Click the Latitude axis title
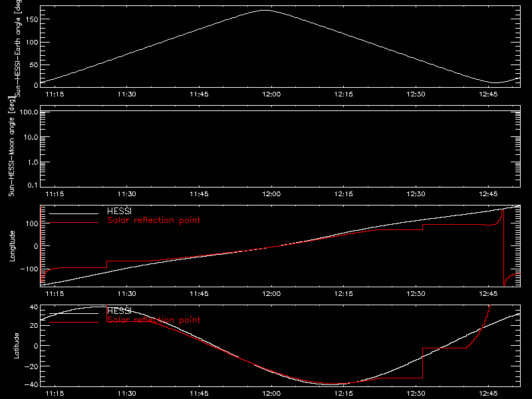The width and height of the screenshot is (532, 399). pos(16,345)
